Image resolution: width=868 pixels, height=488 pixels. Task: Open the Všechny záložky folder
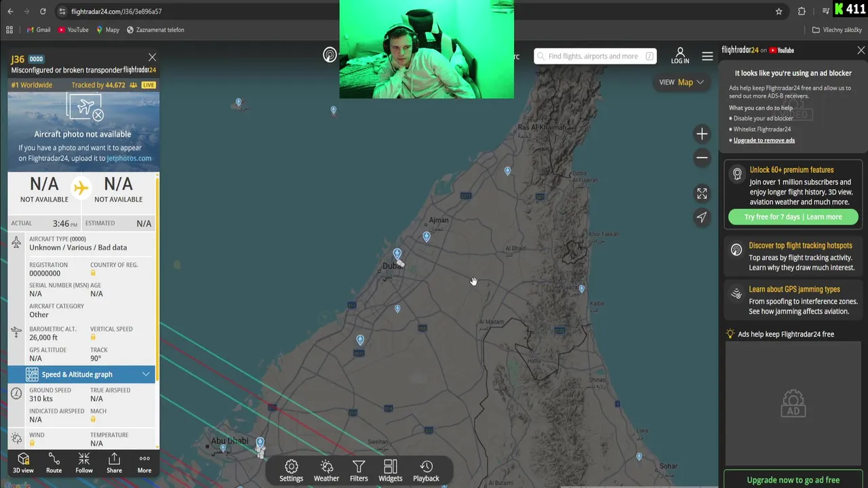(x=837, y=30)
